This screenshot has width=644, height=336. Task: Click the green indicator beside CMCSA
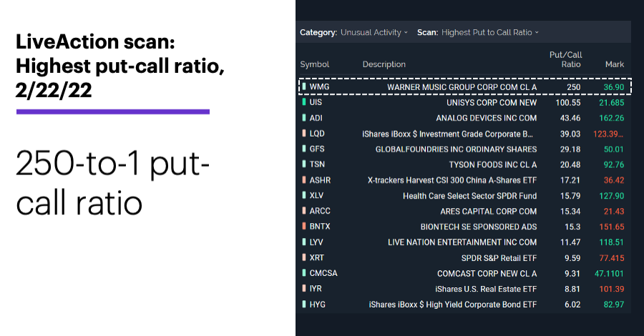(x=304, y=273)
